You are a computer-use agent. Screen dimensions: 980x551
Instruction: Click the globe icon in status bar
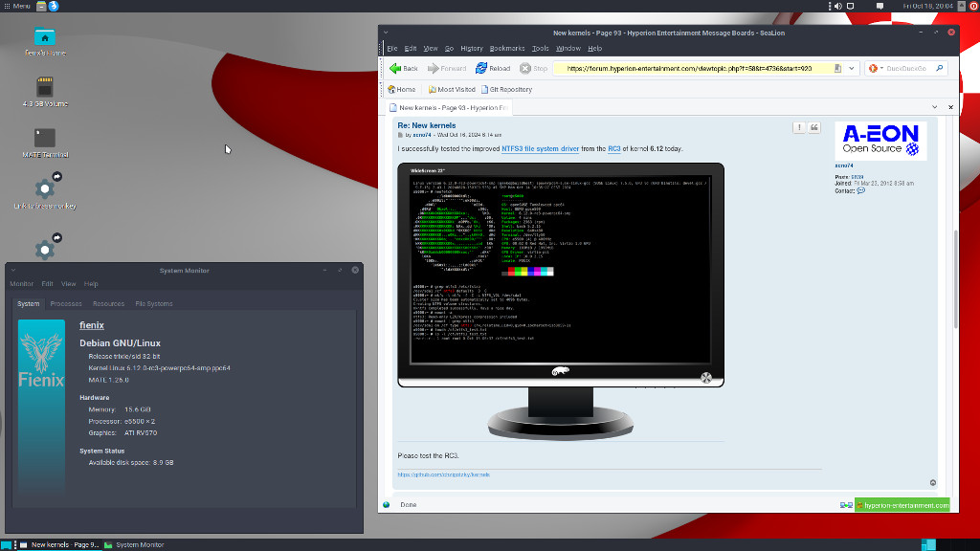[x=387, y=505]
